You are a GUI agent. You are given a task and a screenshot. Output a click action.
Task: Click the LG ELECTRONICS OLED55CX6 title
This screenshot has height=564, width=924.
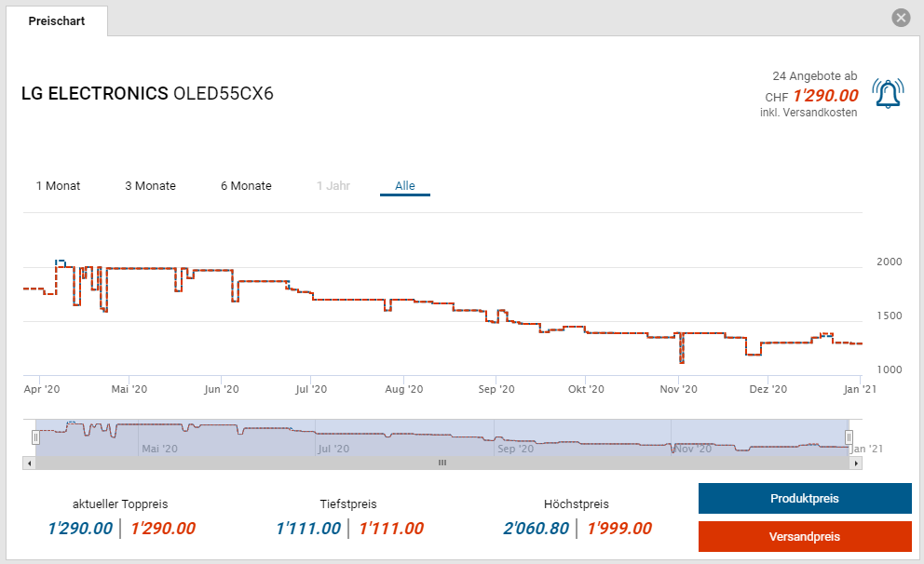[x=147, y=94]
